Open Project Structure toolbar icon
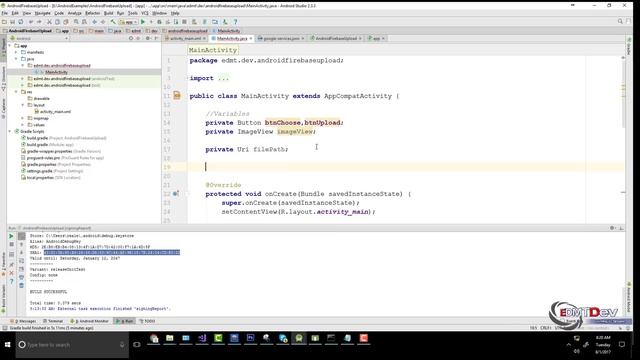This screenshot has height=360, width=640. 215,22
